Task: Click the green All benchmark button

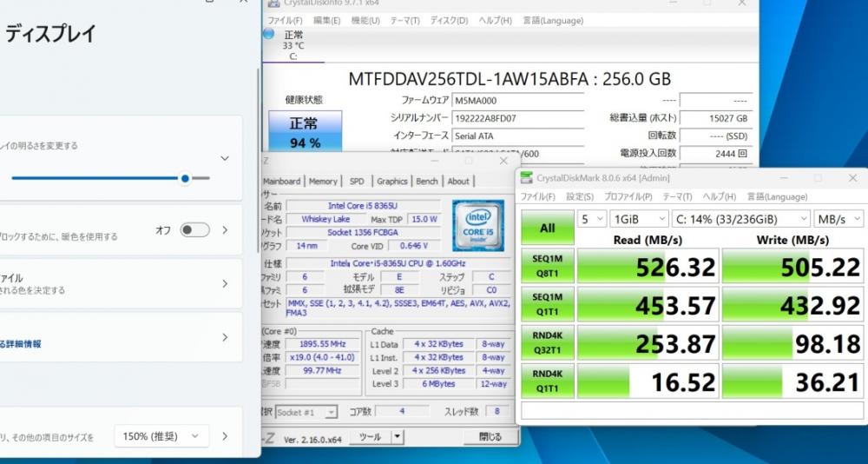Action: [548, 228]
